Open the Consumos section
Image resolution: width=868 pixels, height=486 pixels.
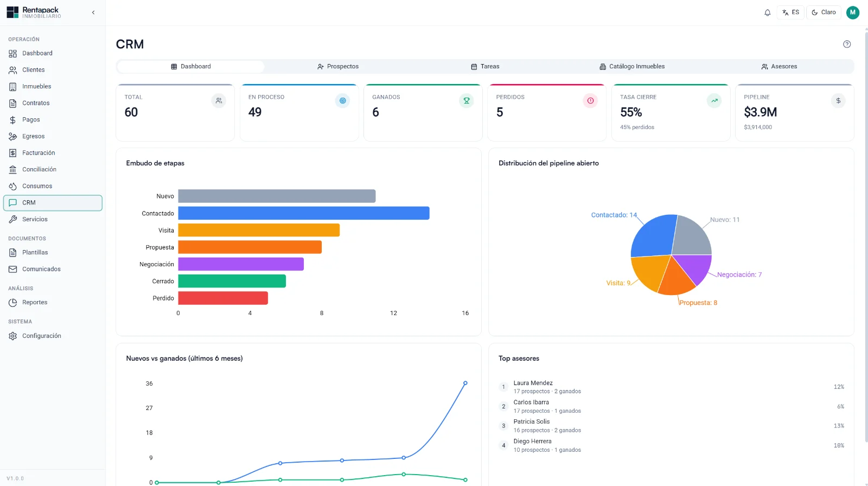53,186
